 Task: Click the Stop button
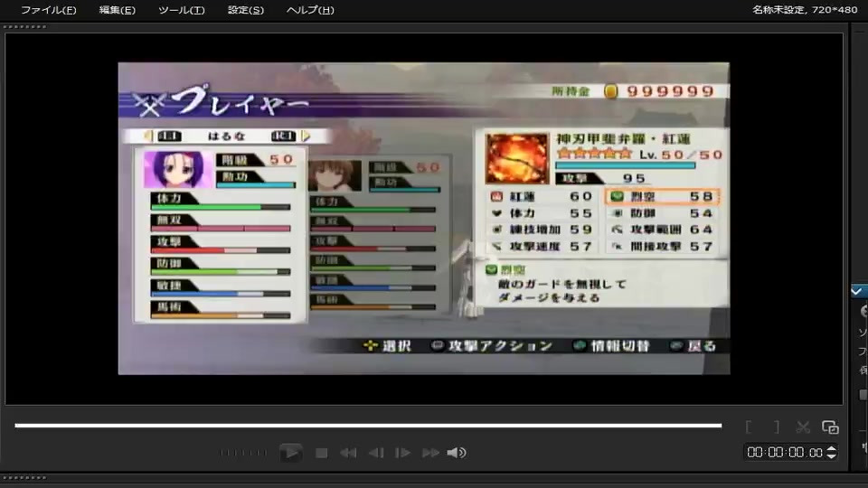point(321,453)
